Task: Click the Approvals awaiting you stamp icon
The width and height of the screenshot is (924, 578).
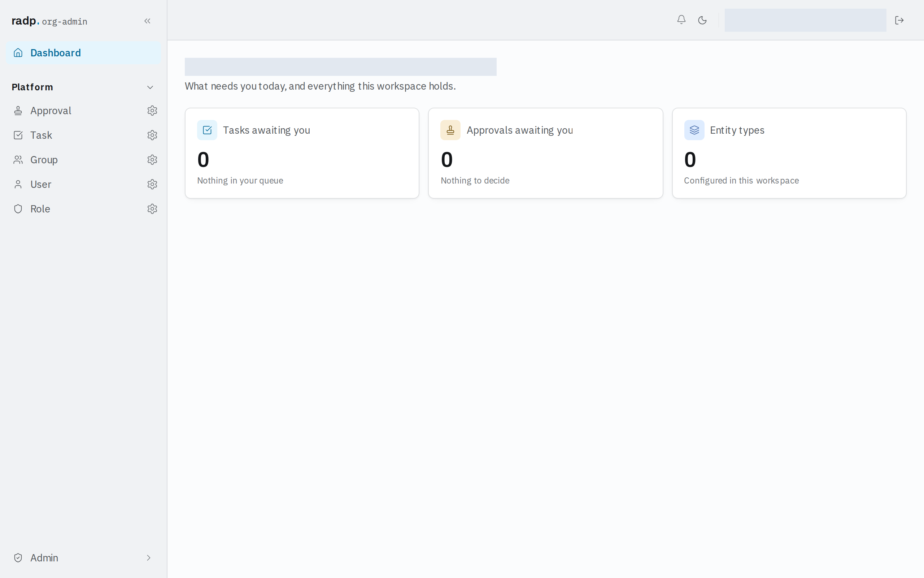Action: click(x=450, y=130)
